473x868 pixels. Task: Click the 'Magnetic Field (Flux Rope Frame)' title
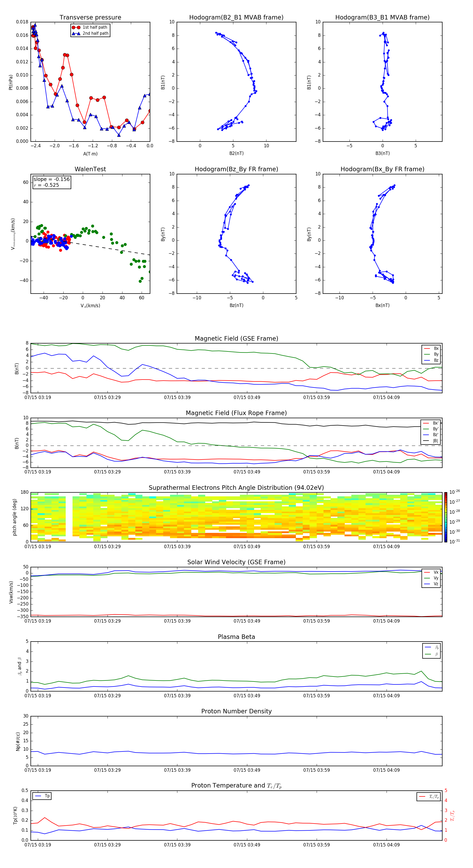tap(236, 413)
